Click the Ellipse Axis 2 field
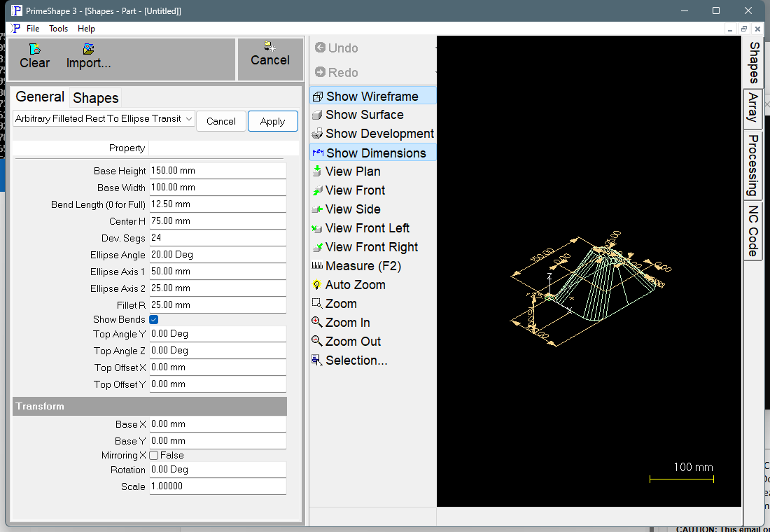The image size is (770, 532). pos(218,288)
